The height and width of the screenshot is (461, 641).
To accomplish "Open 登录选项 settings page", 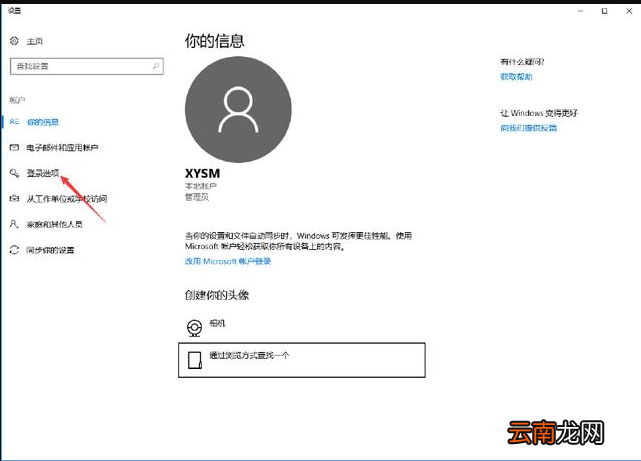I will pos(43,173).
